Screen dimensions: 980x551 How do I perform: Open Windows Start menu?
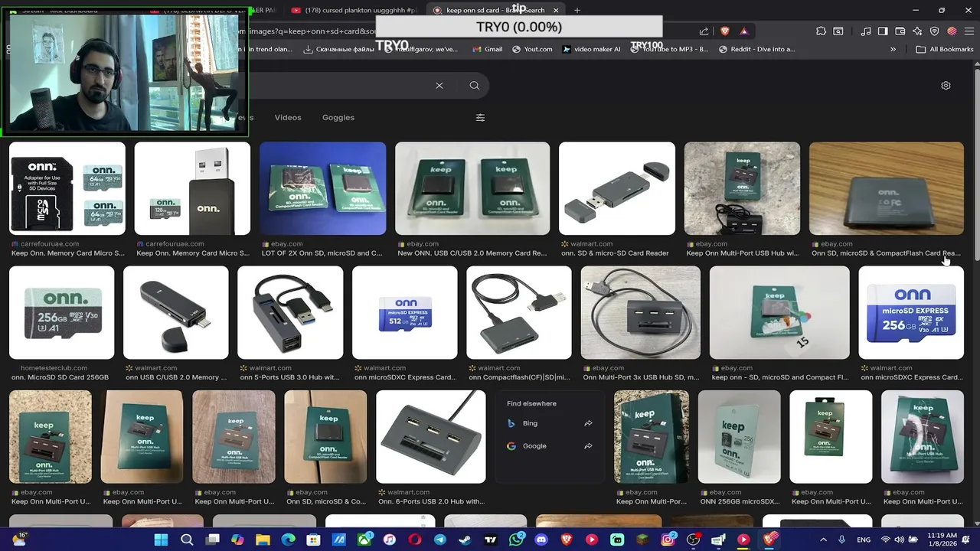pyautogui.click(x=161, y=540)
